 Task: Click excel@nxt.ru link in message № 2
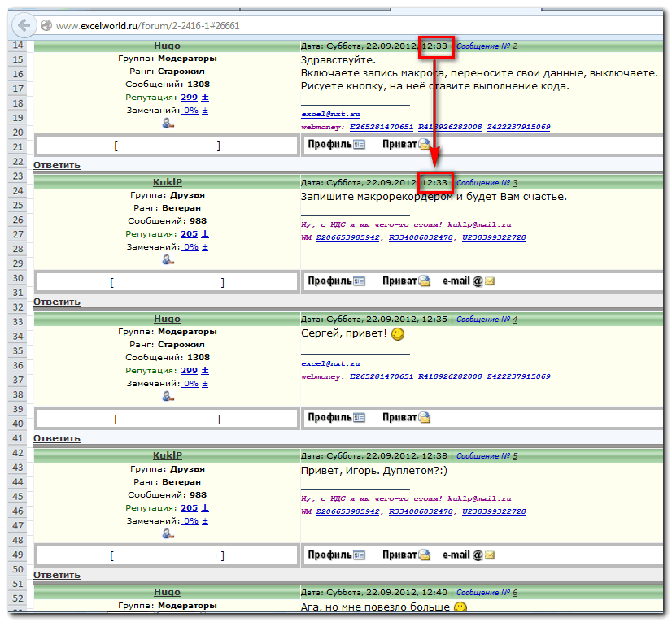[x=330, y=115]
